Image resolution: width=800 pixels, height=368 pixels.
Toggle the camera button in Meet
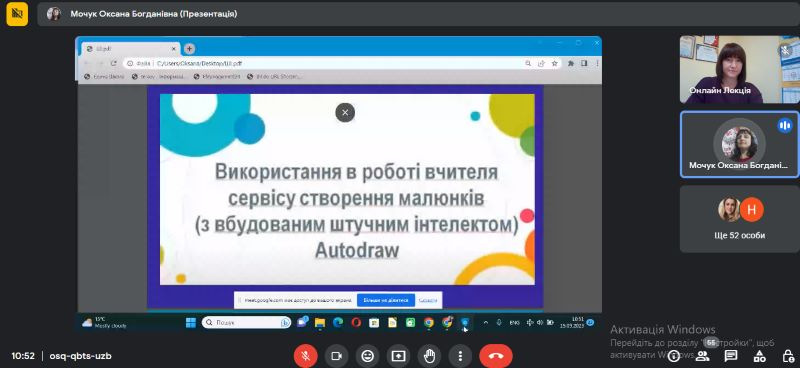[336, 356]
